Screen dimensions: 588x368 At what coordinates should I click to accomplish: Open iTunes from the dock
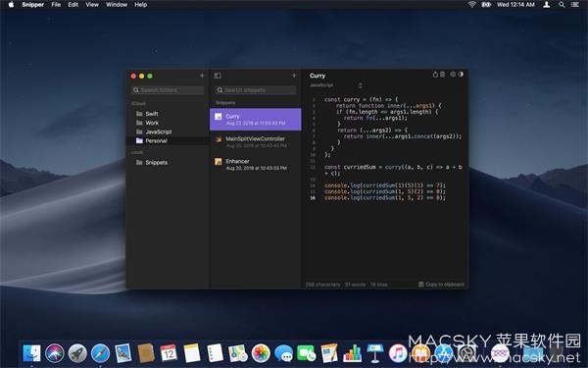398,353
